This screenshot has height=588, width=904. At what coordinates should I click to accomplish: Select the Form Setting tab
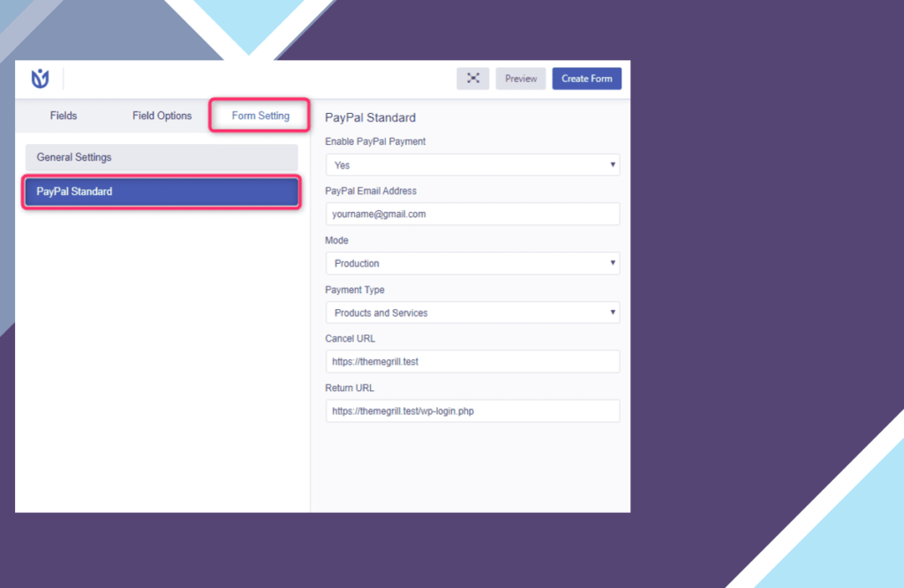260,116
